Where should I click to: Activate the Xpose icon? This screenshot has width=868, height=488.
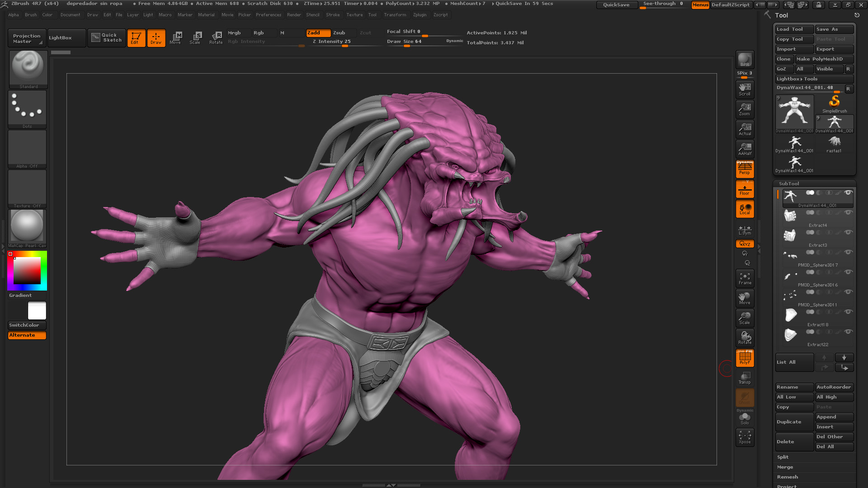745,437
